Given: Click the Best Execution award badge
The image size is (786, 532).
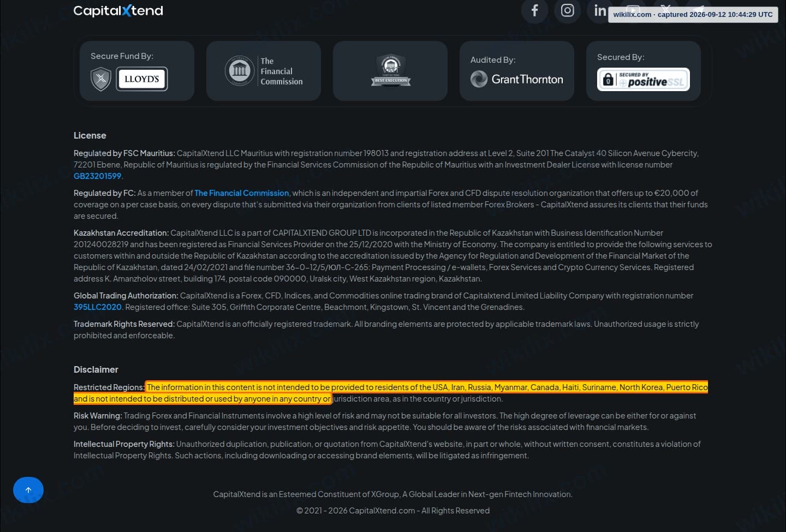Looking at the screenshot, I should point(391,70).
